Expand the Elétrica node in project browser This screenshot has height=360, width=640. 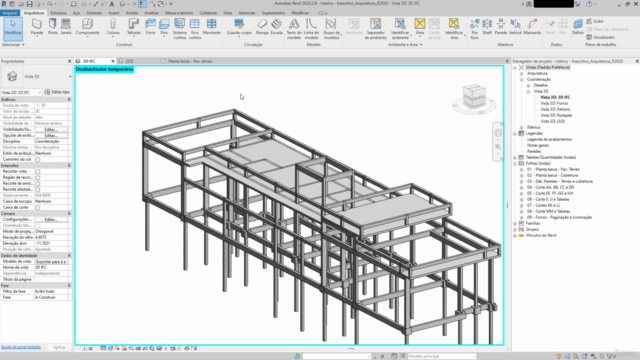[x=522, y=127]
